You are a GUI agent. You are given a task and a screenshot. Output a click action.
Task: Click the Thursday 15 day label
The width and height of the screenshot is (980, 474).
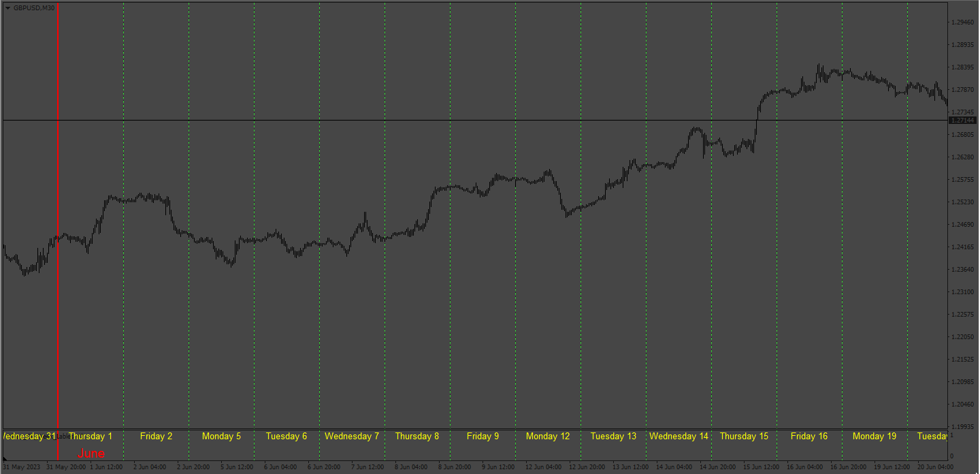(x=744, y=436)
